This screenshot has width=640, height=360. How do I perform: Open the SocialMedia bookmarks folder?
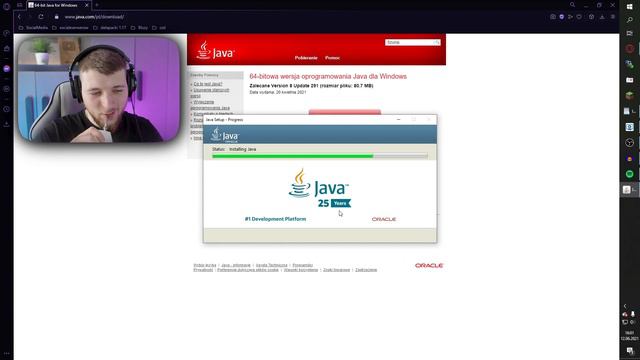[x=33, y=28]
